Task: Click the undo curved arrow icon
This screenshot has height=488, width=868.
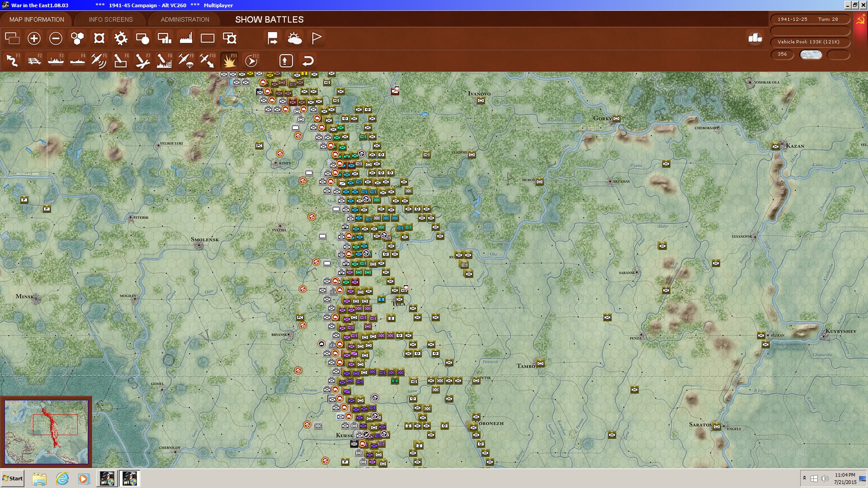Action: click(308, 61)
